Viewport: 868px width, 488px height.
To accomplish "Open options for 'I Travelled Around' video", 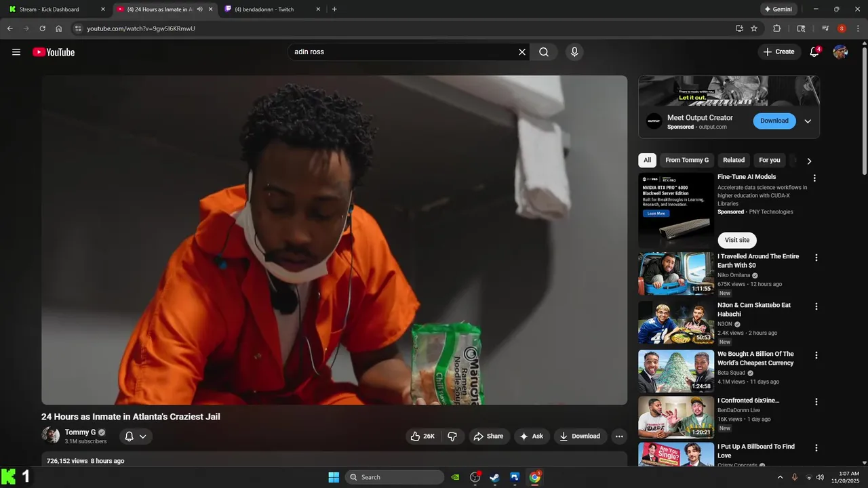I will (x=816, y=258).
